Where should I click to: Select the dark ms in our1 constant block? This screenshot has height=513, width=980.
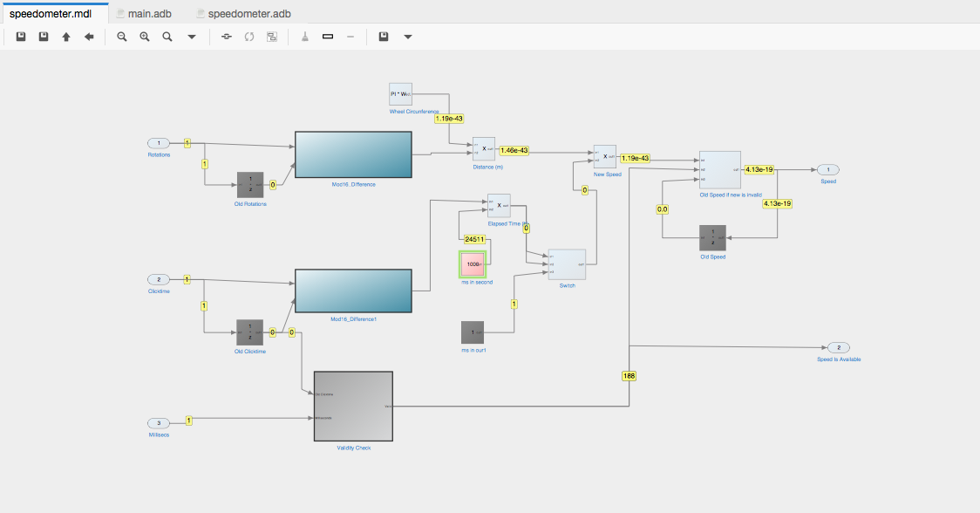473,332
